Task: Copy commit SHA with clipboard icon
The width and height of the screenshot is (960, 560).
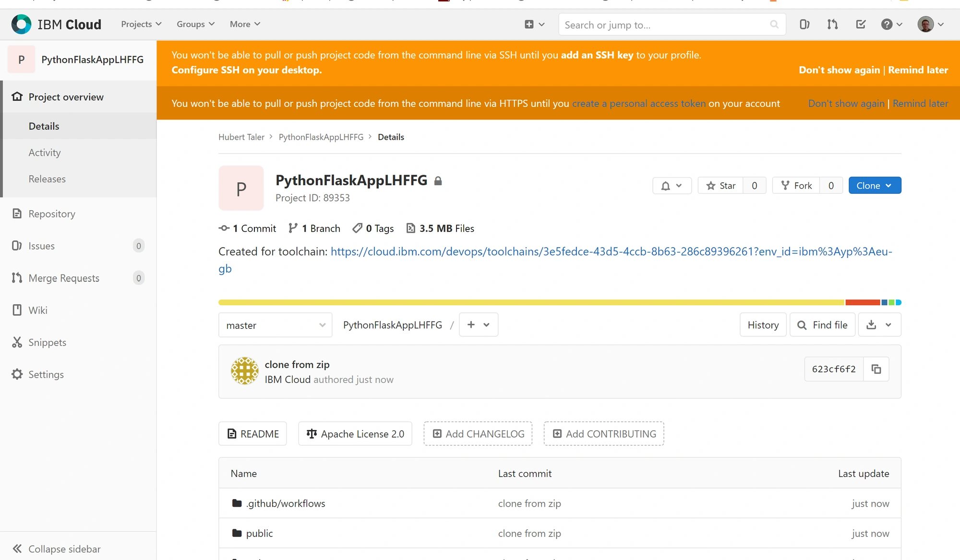Action: coord(876,369)
